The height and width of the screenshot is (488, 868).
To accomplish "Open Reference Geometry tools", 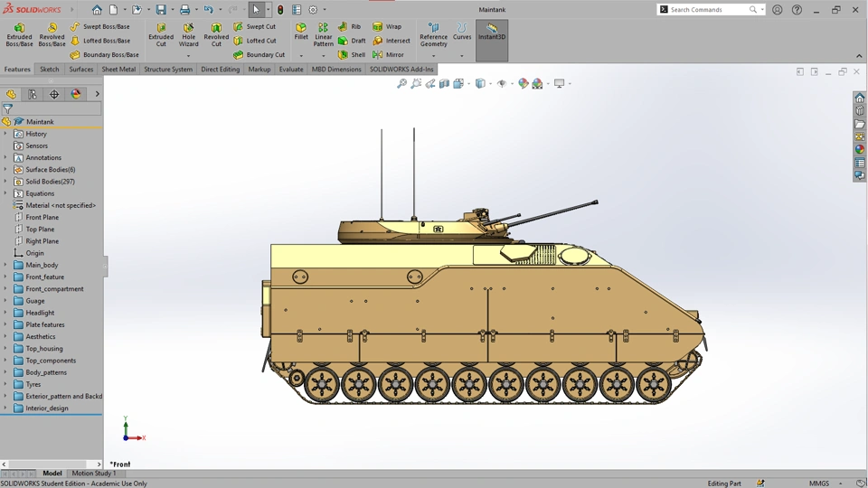I will pyautogui.click(x=433, y=35).
